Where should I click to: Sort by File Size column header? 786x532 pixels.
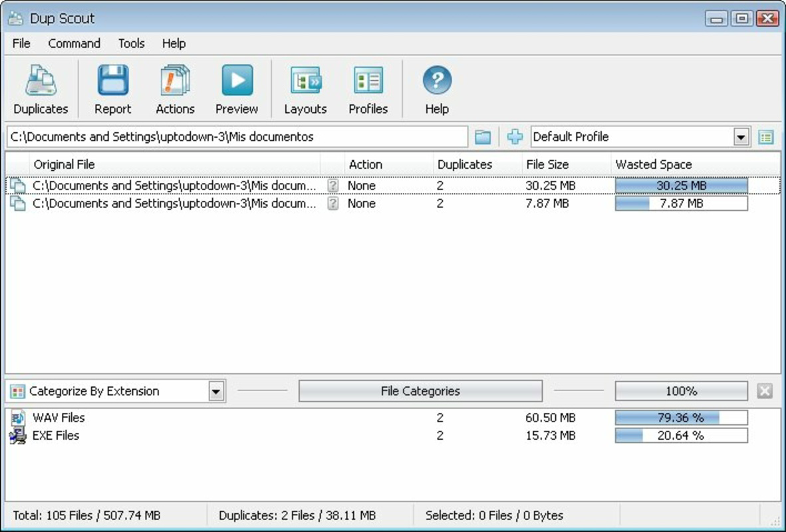(567, 164)
